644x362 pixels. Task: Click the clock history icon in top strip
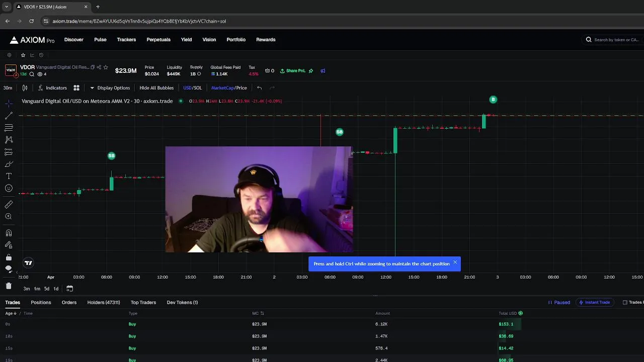[41, 55]
